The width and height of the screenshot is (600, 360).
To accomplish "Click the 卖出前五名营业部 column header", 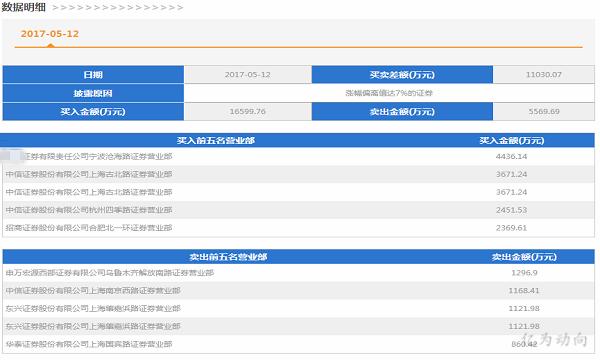I will (228, 257).
